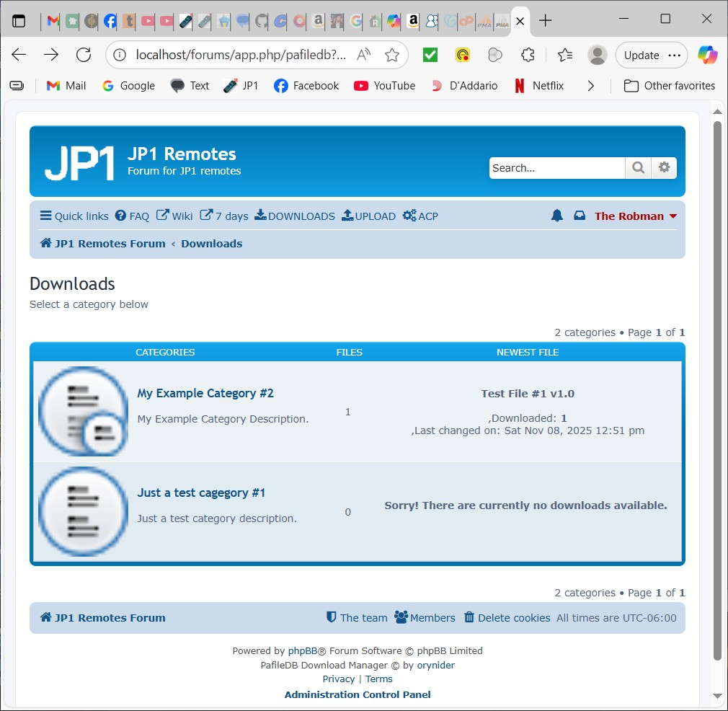
Task: Open Test File #1 v1.0 link
Action: [x=528, y=394]
